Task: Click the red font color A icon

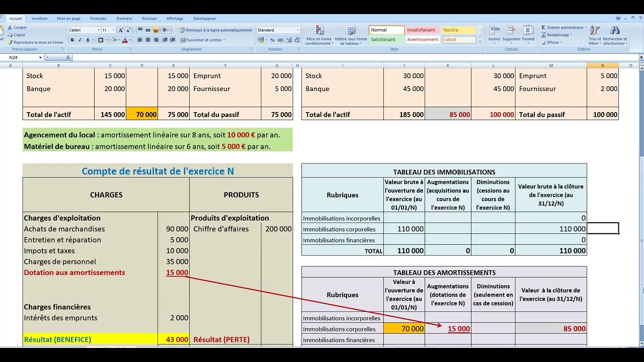Action: click(x=124, y=40)
